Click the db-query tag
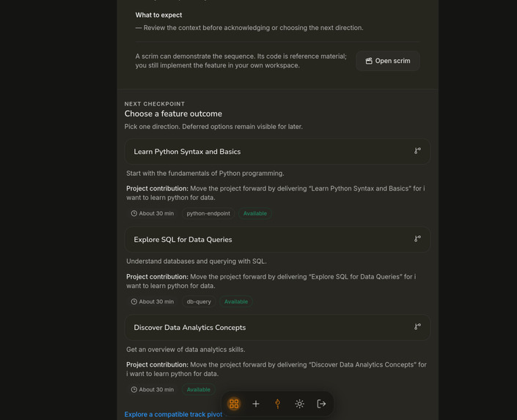 pos(199,302)
